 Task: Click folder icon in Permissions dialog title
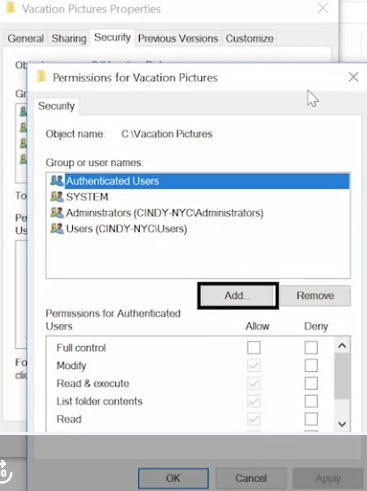pyautogui.click(x=41, y=77)
